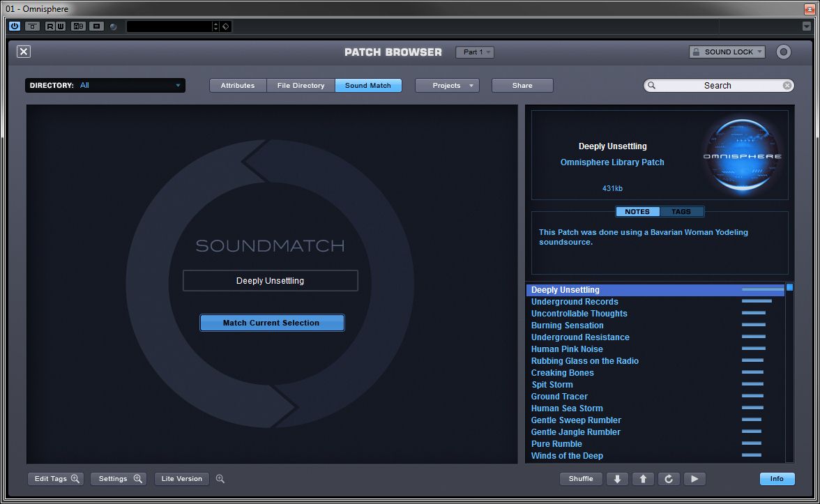Click the search magnifier icon
820x504 pixels.
(x=651, y=85)
